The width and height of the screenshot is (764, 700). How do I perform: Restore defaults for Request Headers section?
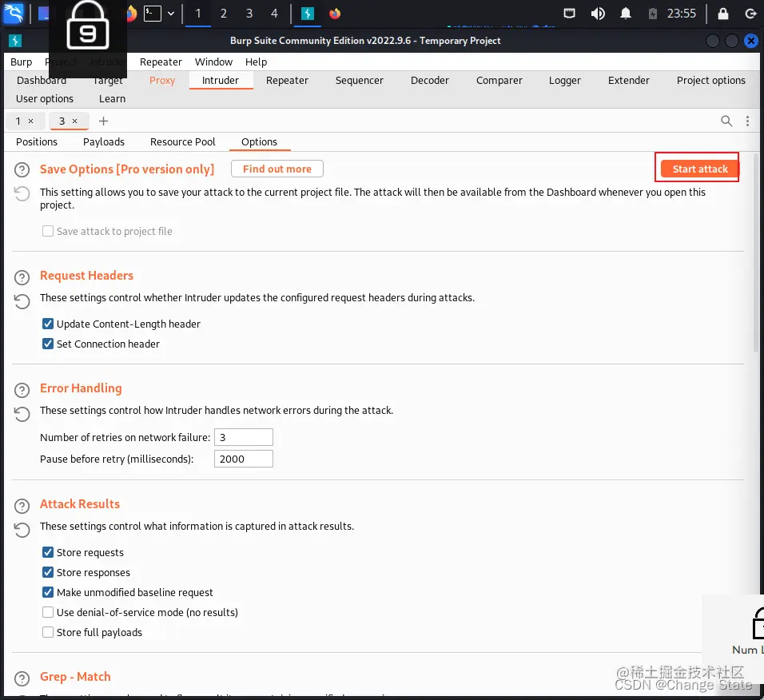click(x=22, y=301)
